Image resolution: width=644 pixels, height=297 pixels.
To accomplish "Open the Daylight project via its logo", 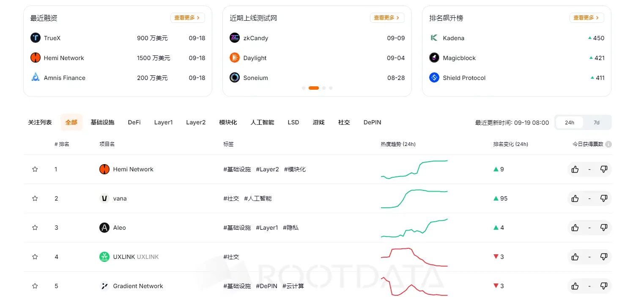I will (x=235, y=58).
